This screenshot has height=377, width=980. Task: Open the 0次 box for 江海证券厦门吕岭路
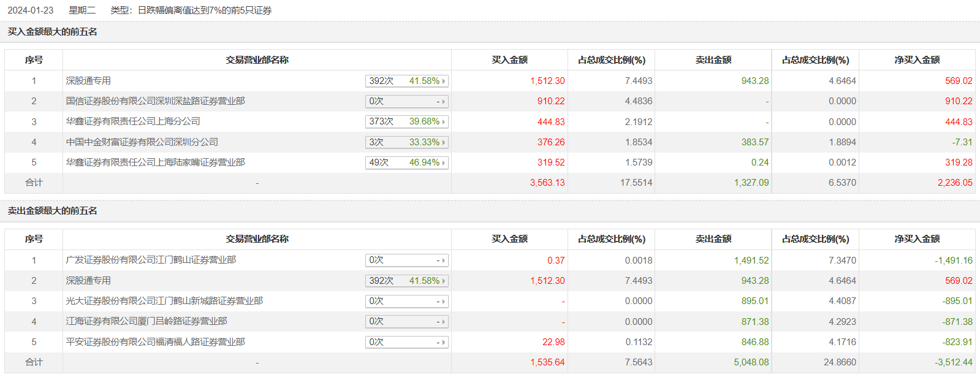coord(407,322)
